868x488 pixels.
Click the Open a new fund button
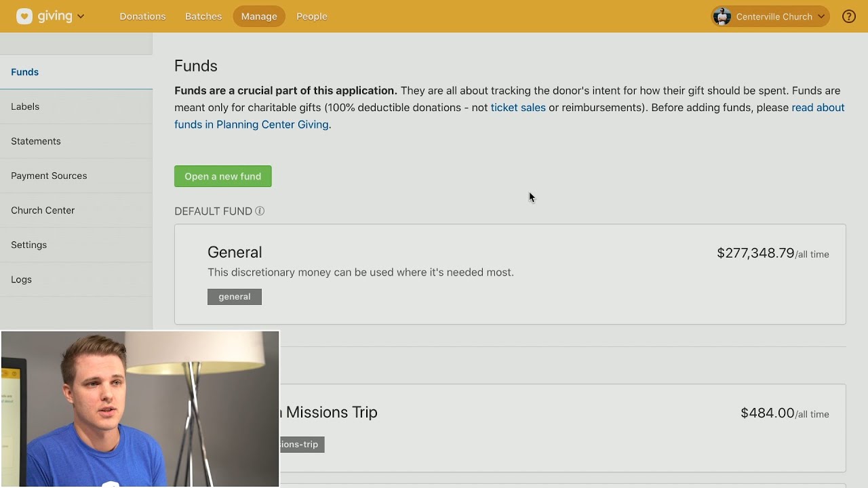(x=222, y=176)
